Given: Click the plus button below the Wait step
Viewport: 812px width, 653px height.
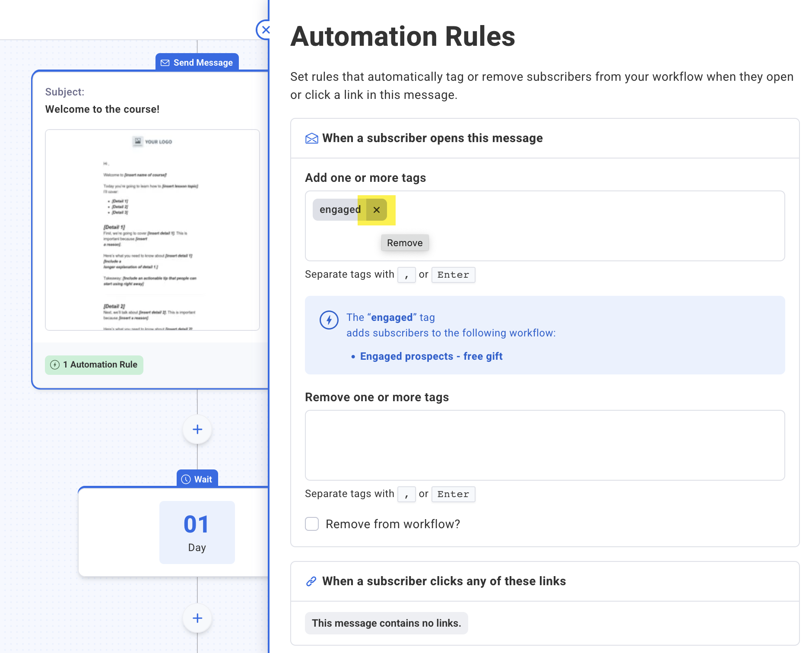Looking at the screenshot, I should coord(197,618).
